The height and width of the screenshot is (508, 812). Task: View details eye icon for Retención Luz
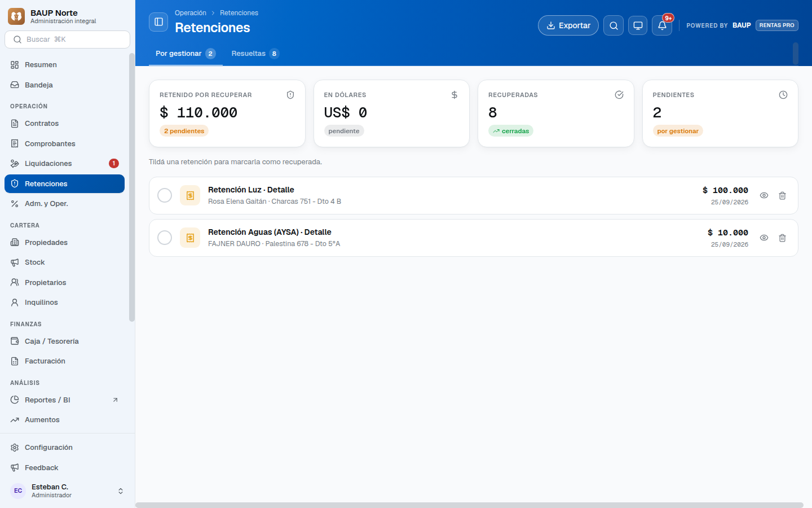764,195
